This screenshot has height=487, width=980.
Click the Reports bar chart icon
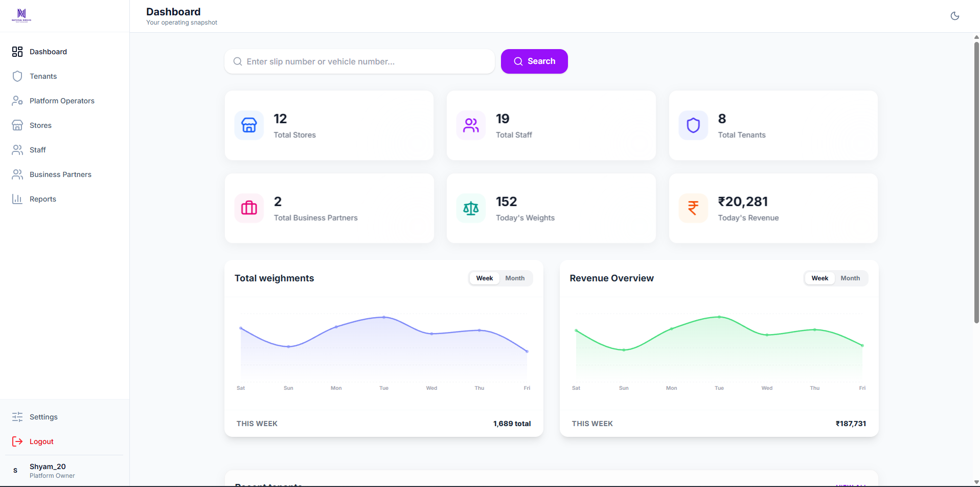tap(17, 199)
